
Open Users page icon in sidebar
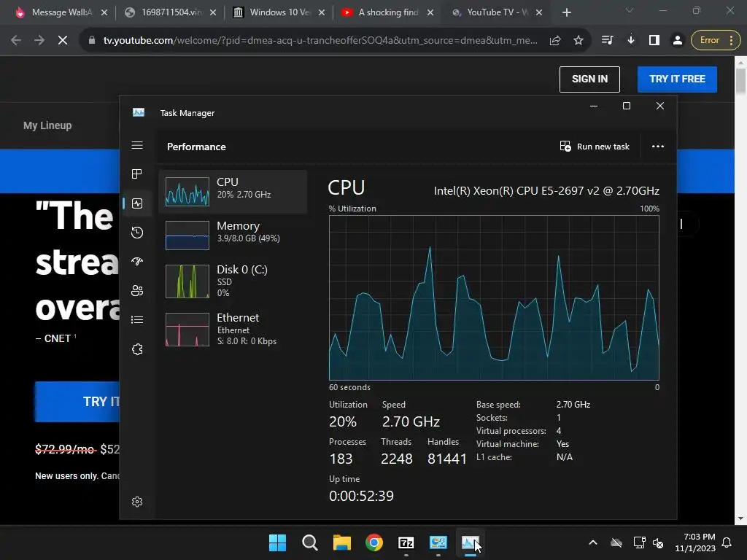click(x=137, y=290)
